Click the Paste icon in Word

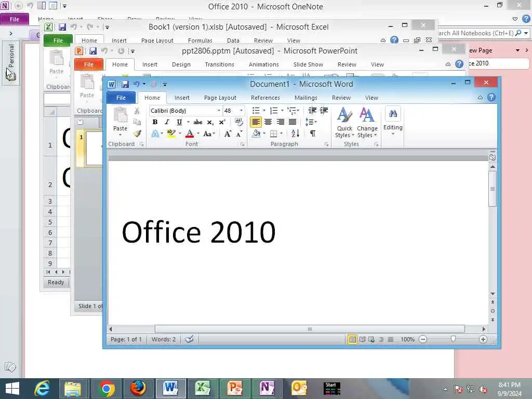point(120,115)
